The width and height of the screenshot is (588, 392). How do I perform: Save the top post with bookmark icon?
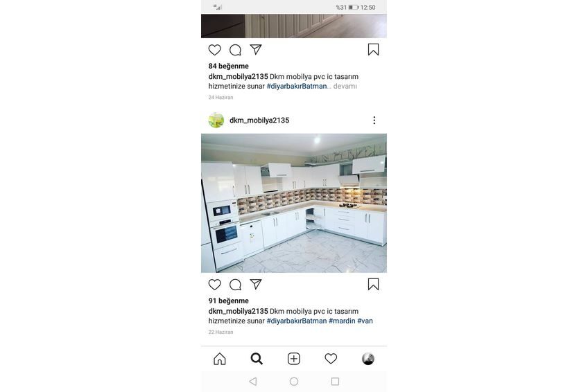click(x=373, y=49)
